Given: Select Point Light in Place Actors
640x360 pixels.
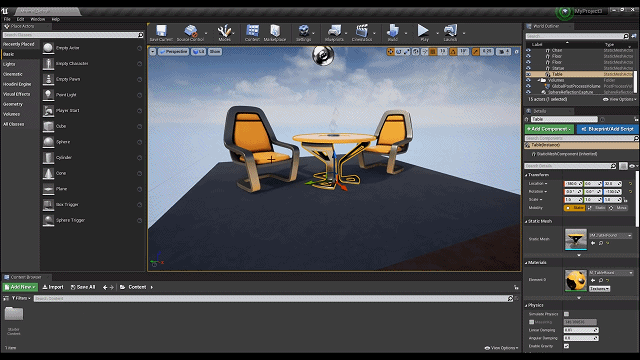Looking at the screenshot, I should [67, 95].
